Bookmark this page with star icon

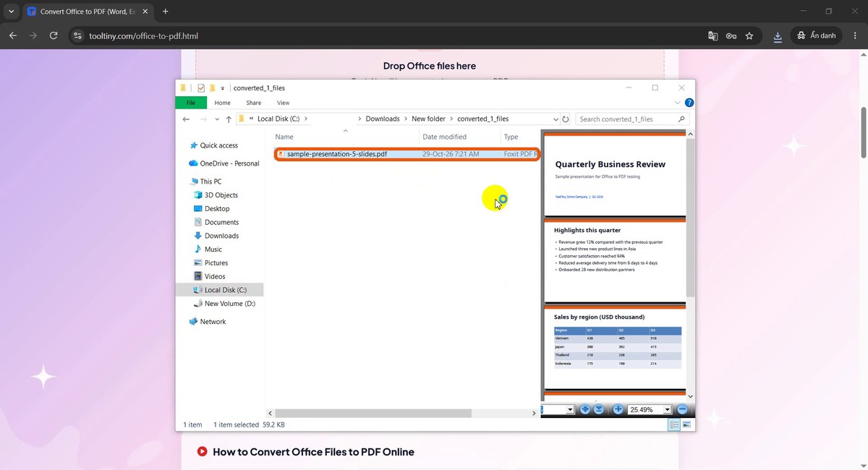[749, 35]
